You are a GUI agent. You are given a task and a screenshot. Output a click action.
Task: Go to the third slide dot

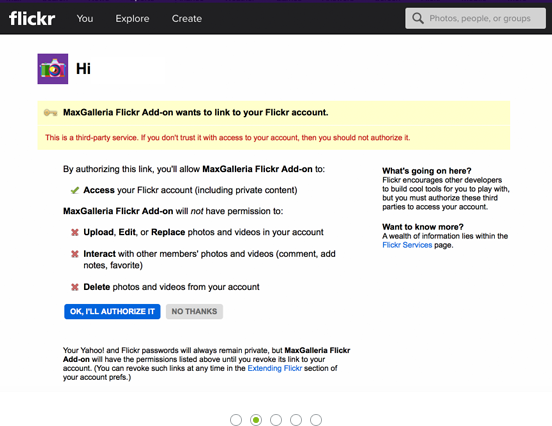[276, 420]
